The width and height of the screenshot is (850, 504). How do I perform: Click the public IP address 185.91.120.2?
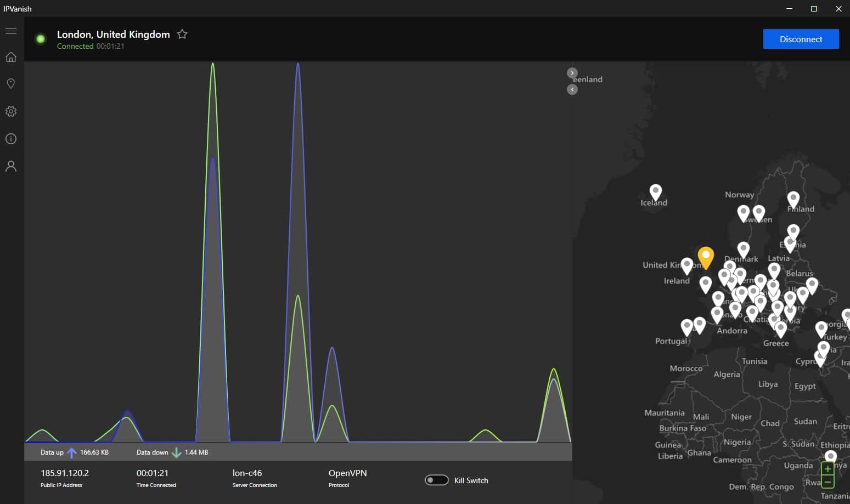[x=65, y=473]
